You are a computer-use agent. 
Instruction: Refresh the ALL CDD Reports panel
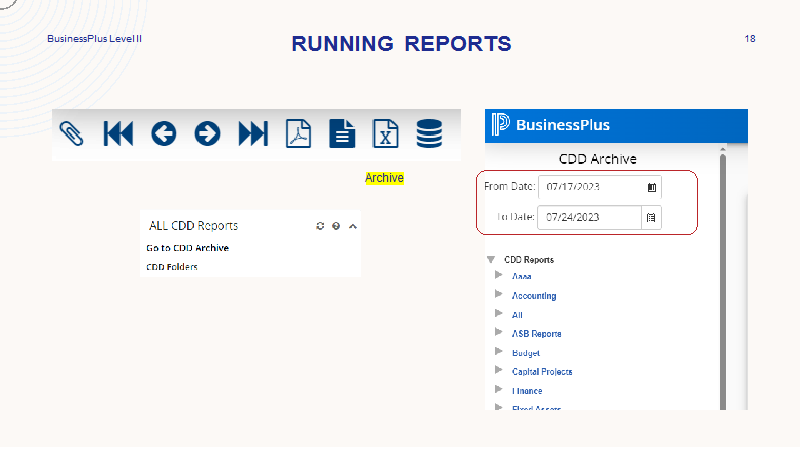[320, 226]
